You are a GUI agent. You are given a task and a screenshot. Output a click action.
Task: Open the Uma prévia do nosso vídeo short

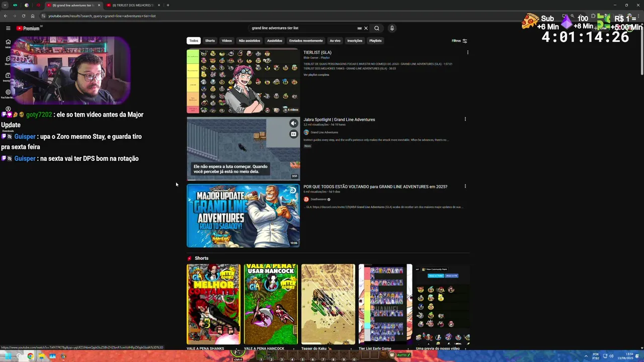tap(443, 304)
